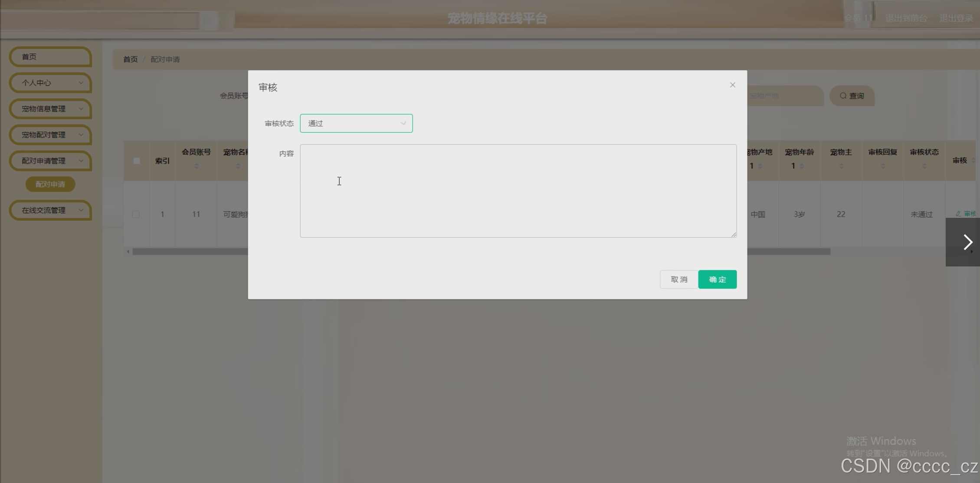Confirm review with 确定 button
This screenshot has height=483, width=980.
click(717, 279)
